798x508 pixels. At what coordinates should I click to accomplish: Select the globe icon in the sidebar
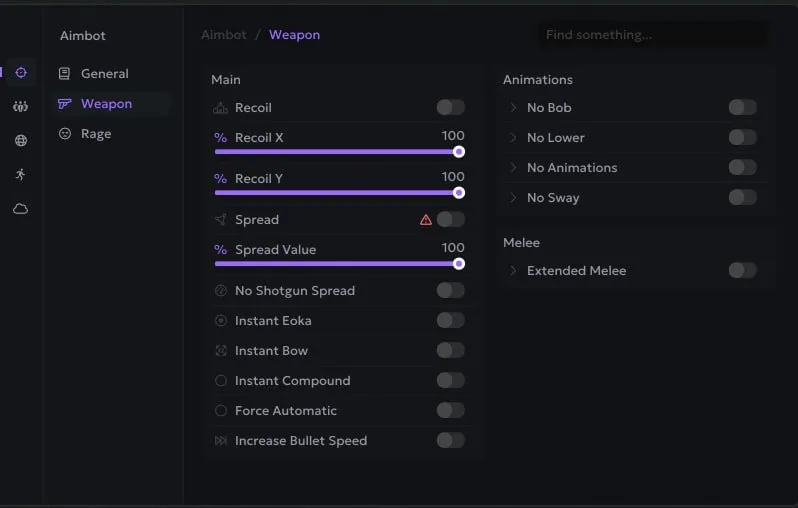[x=21, y=141]
